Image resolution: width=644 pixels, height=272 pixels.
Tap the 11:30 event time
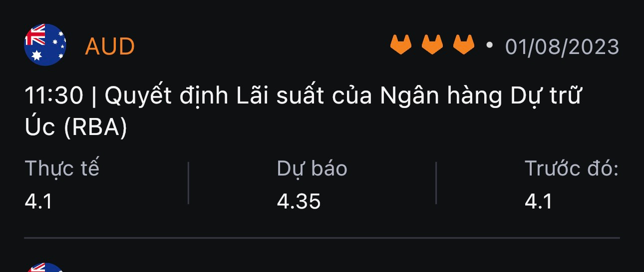[x=54, y=96]
